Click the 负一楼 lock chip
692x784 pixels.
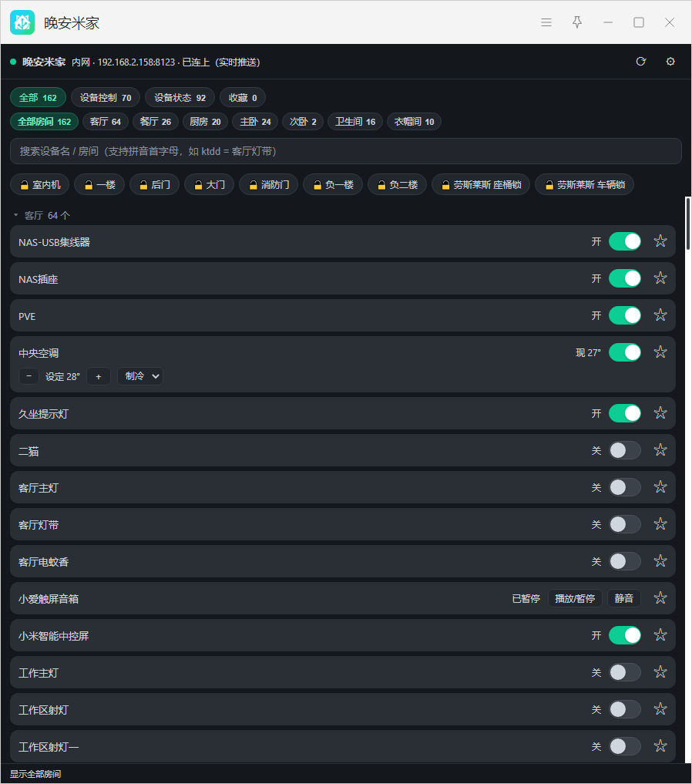333,184
